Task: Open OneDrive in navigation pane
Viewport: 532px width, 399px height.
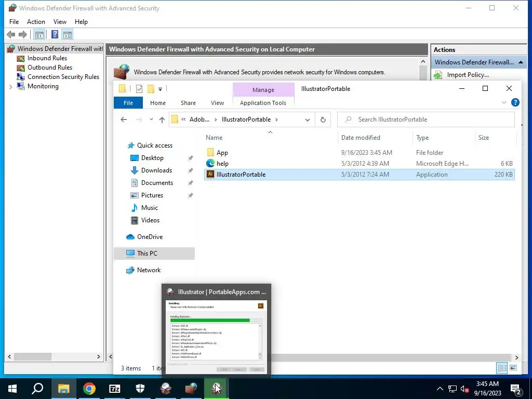Action: coord(150,237)
